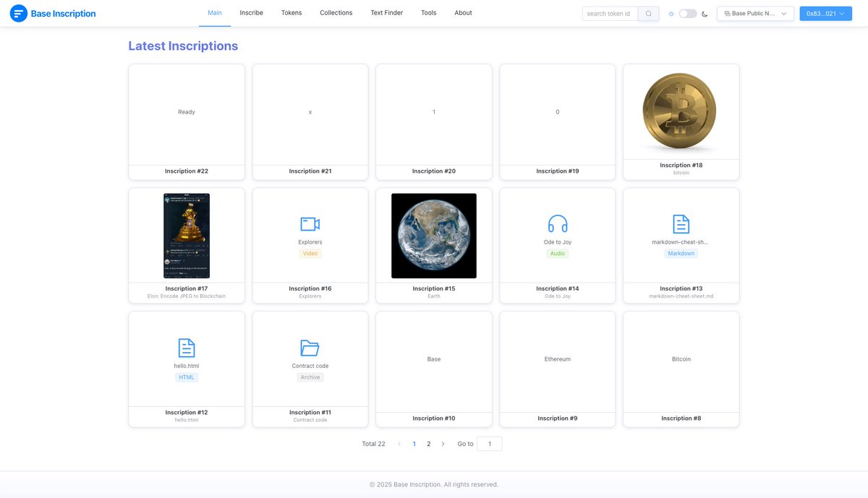Open the Main tab
This screenshot has height=498, width=868.
click(215, 13)
